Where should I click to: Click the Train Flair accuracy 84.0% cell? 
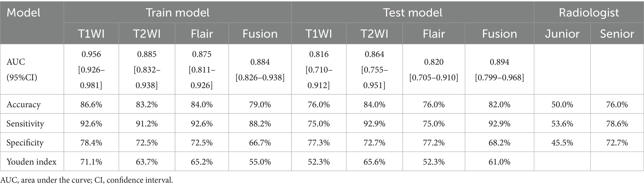(202, 104)
